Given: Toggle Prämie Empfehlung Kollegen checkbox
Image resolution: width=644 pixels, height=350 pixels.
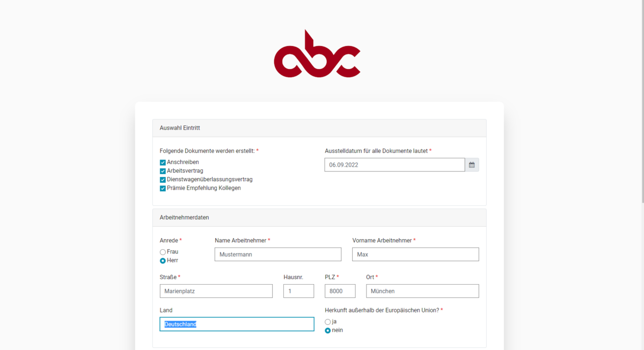Looking at the screenshot, I should point(163,188).
